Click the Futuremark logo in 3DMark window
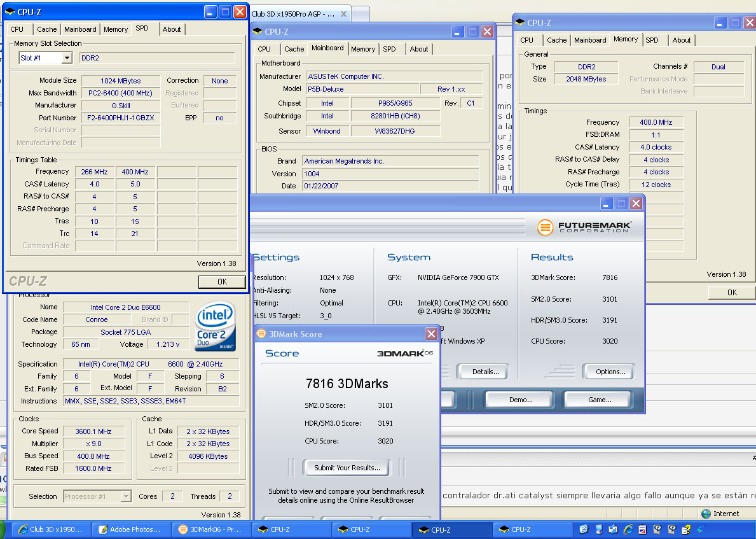This screenshot has width=756, height=539. [x=584, y=227]
